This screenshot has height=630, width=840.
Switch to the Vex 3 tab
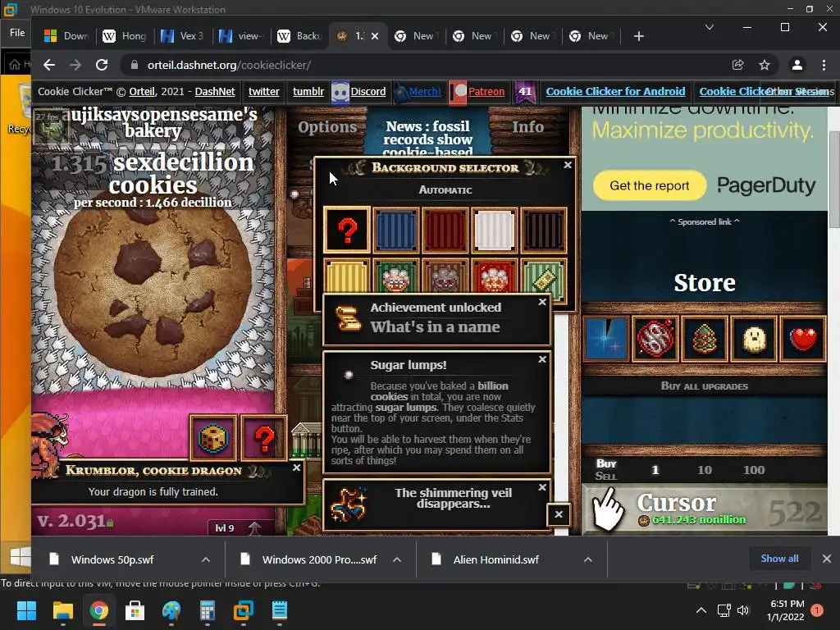coord(183,36)
